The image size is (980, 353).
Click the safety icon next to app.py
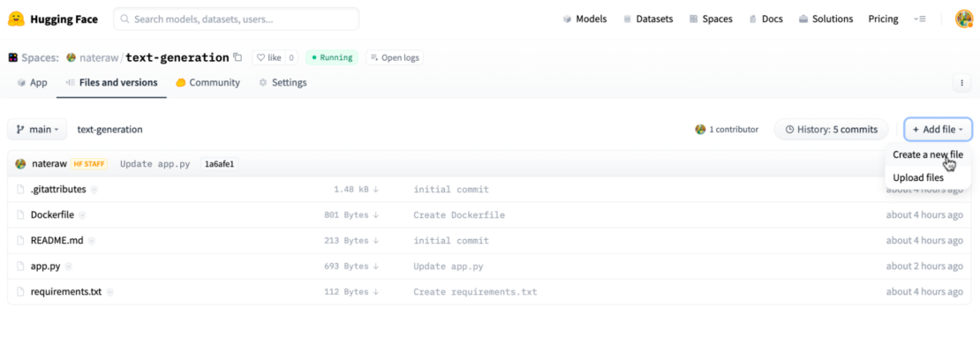coord(69,267)
